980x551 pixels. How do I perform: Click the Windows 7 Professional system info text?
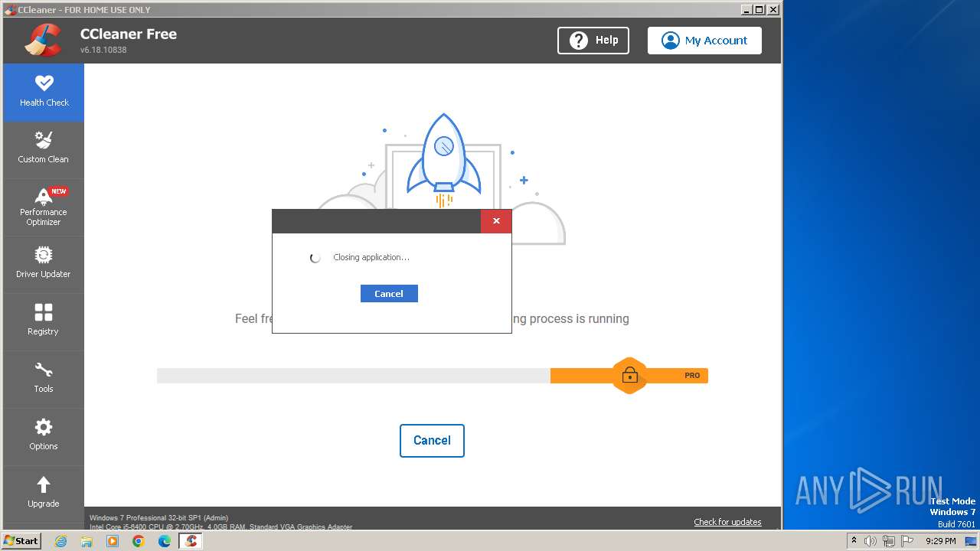tap(158, 518)
